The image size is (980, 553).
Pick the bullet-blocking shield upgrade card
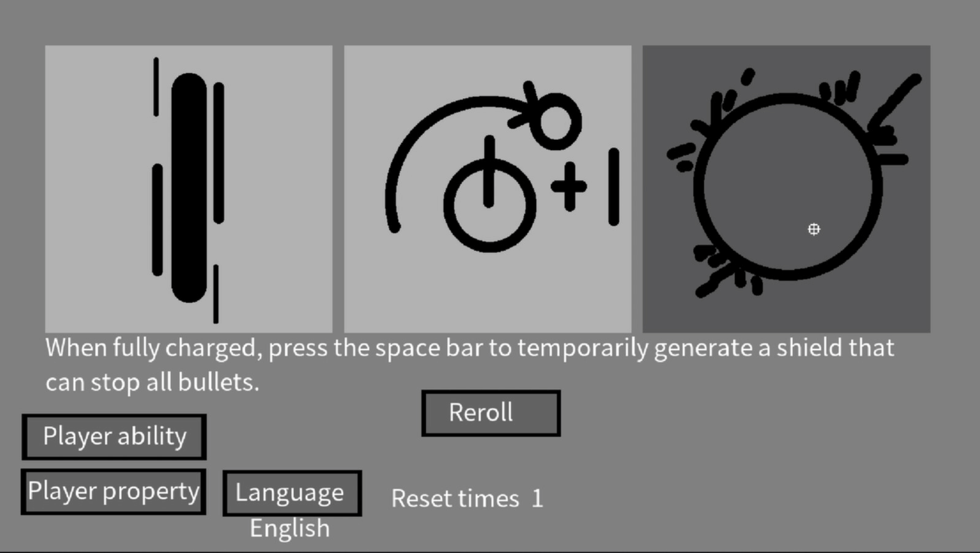[786, 188]
